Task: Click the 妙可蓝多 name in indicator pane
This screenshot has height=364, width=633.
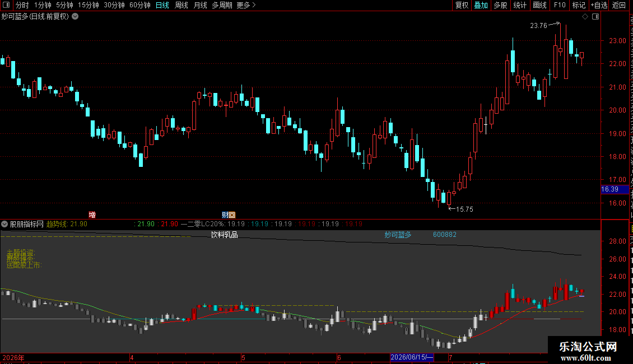Action: 398,235
